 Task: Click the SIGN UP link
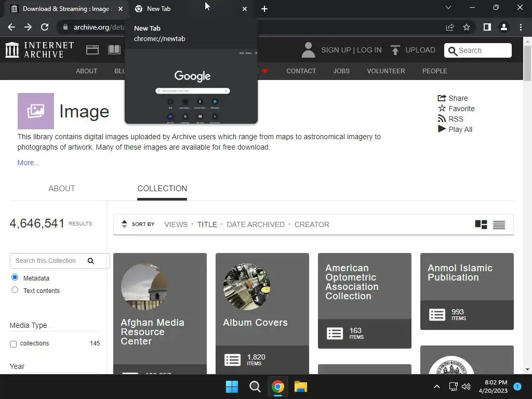click(x=336, y=50)
